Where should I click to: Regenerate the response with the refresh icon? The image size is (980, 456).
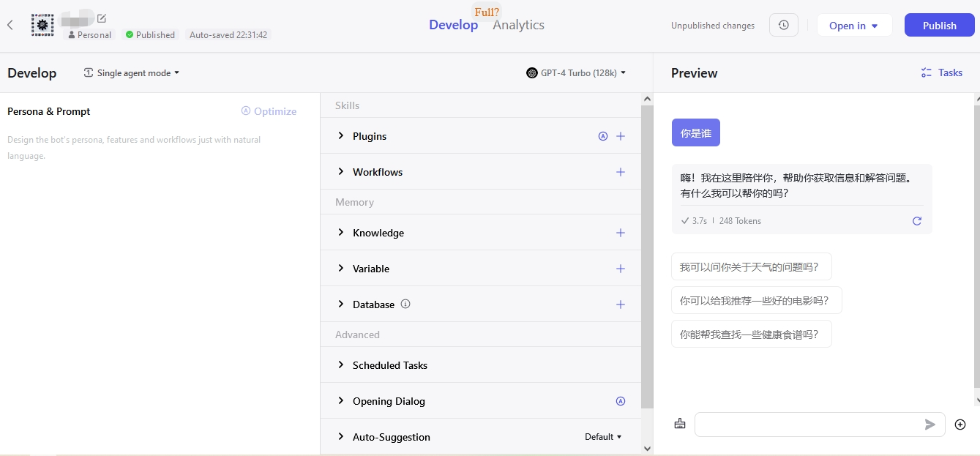pos(916,221)
